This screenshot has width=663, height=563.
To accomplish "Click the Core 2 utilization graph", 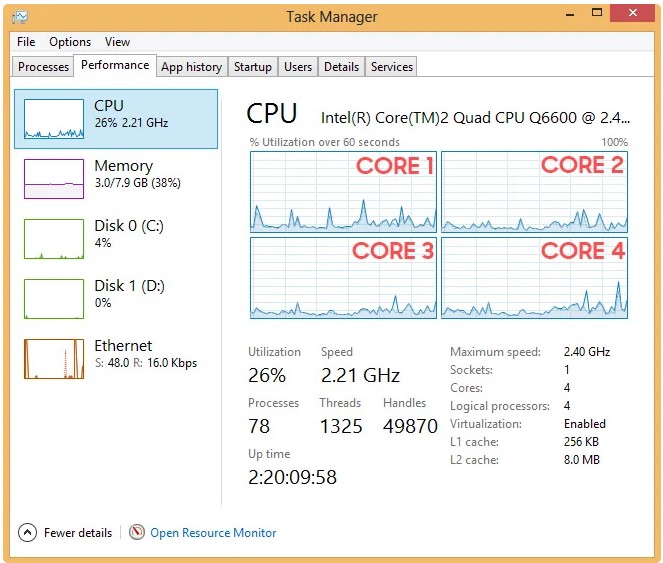I will tap(534, 192).
